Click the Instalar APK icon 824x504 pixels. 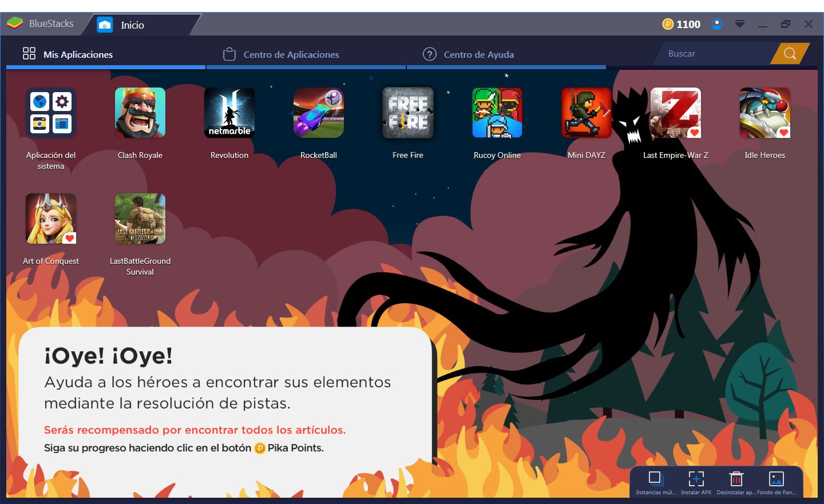[696, 478]
